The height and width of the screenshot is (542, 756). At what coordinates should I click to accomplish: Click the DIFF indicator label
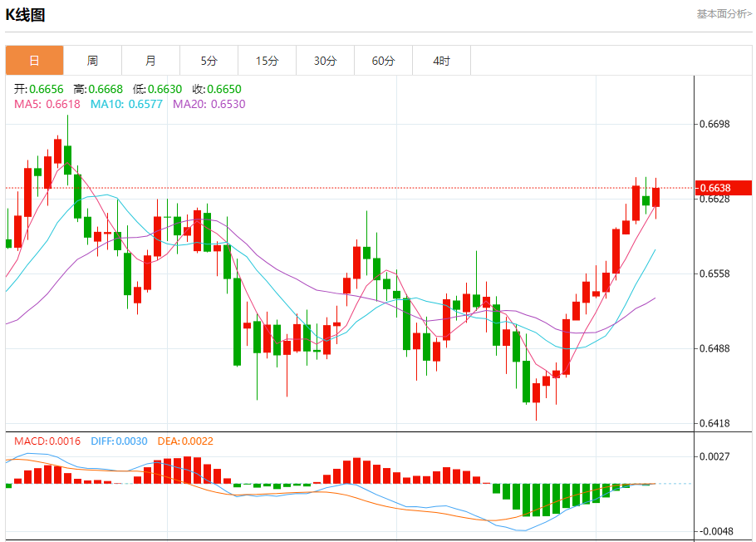[119, 441]
